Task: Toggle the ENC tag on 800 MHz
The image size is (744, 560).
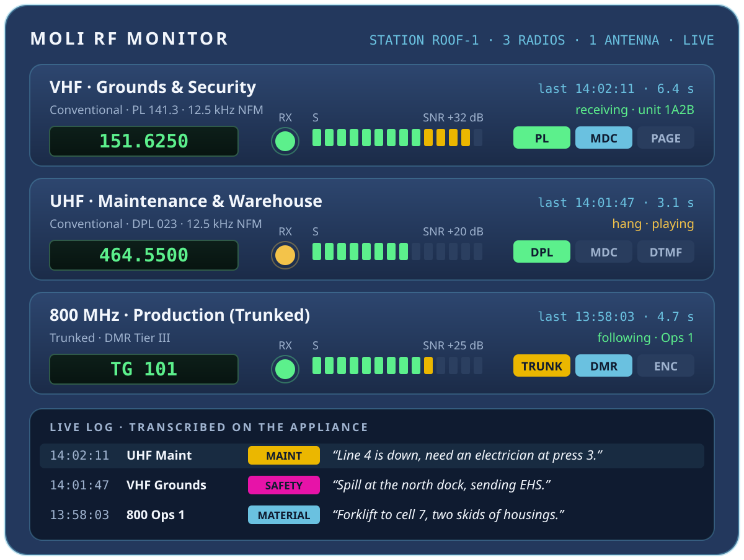Action: pos(666,366)
